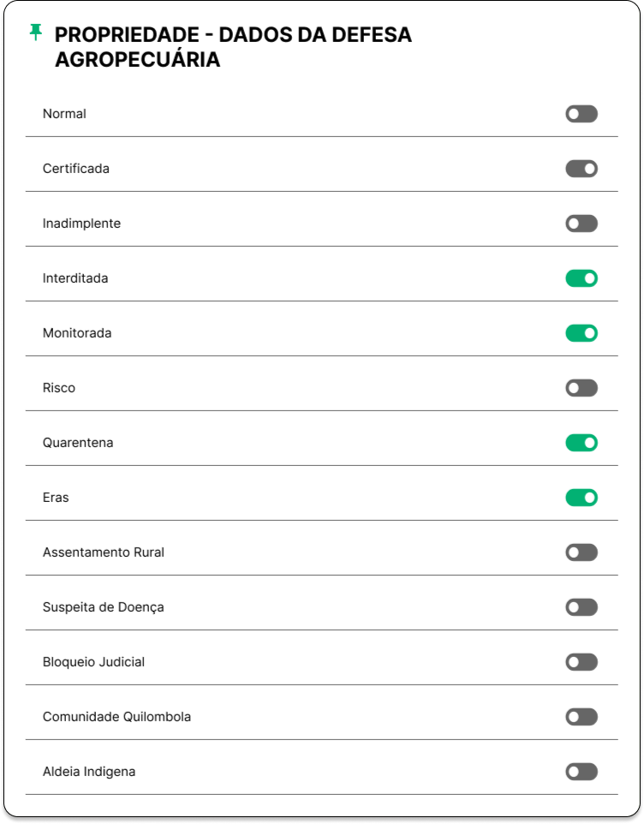
Task: Disable the Interditada toggle
Action: [x=581, y=278]
